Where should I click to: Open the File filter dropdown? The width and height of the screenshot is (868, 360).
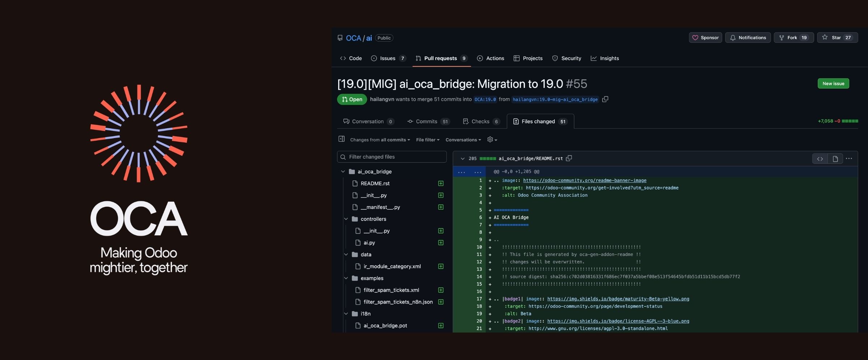point(427,140)
